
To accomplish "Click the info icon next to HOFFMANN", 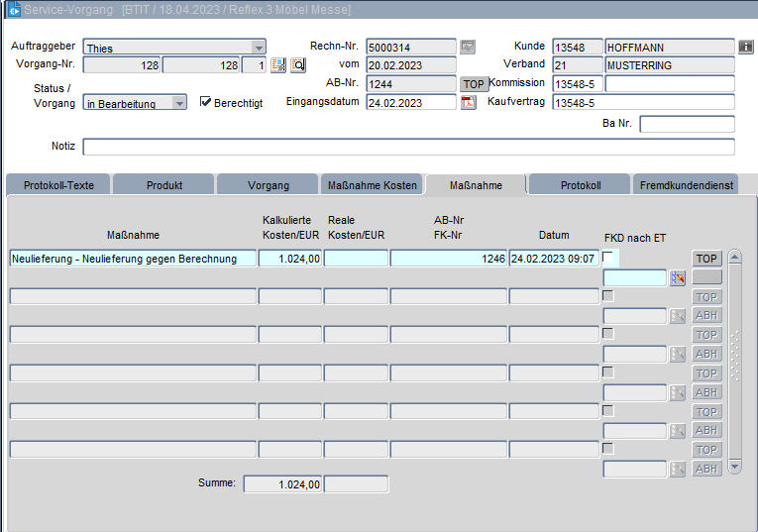I will (x=746, y=47).
